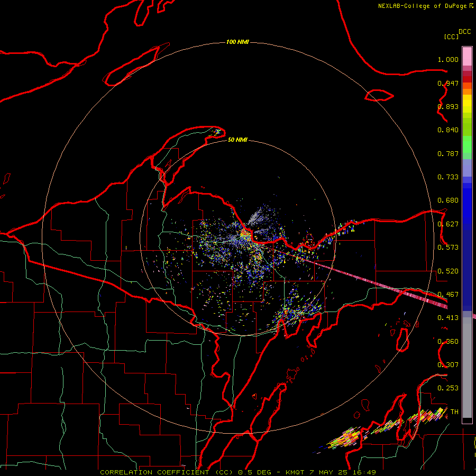Select the 0.947 legend value
This screenshot has height=476, width=476.
point(448,83)
